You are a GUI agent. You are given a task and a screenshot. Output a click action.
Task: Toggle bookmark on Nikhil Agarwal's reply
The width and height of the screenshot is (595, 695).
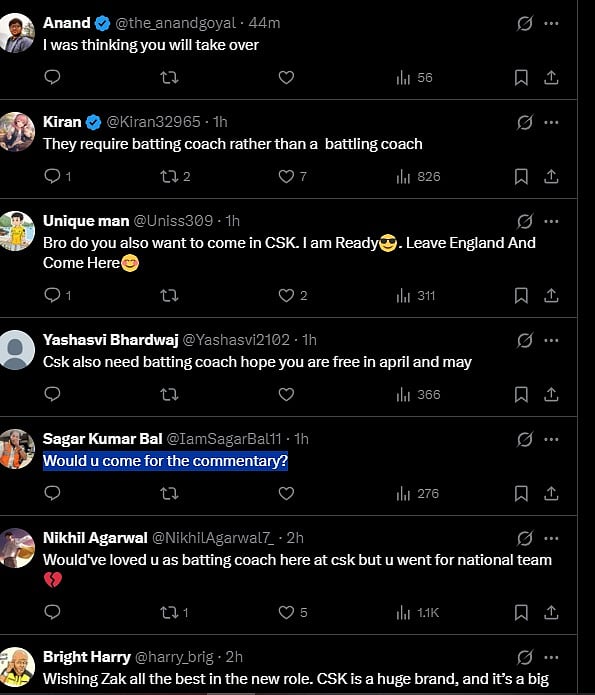[x=521, y=613]
